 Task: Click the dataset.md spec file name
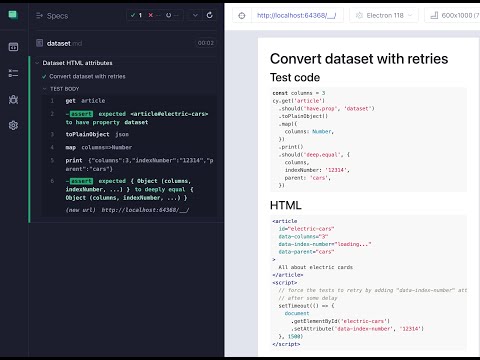click(64, 43)
